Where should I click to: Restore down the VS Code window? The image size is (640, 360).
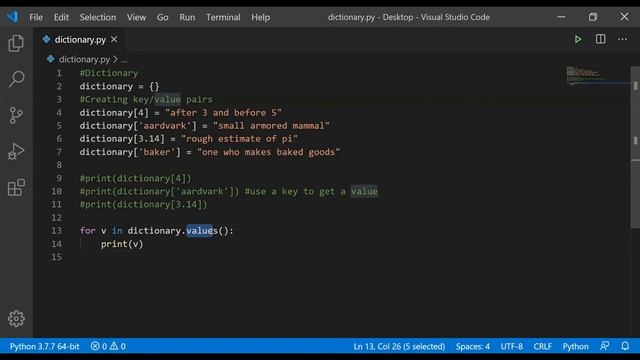point(593,17)
